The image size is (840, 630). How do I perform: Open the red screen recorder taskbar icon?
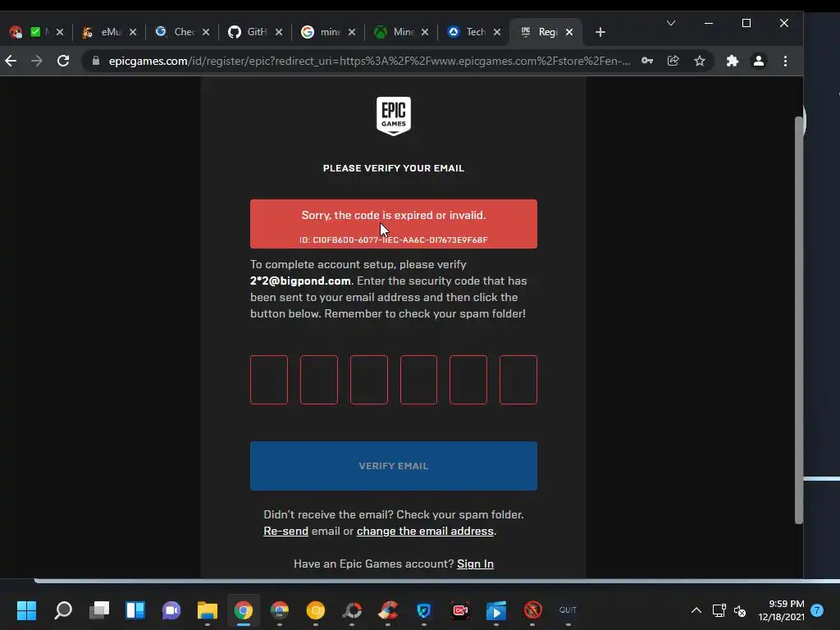click(460, 609)
